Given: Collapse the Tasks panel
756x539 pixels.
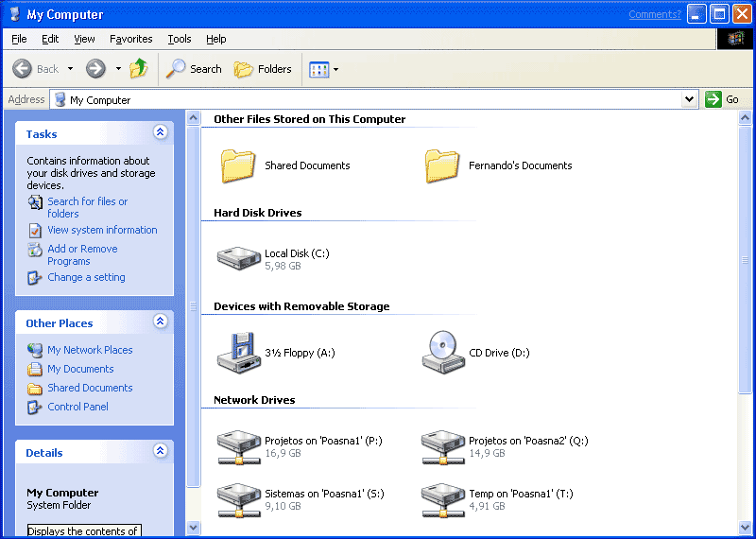Looking at the screenshot, I should [161, 133].
